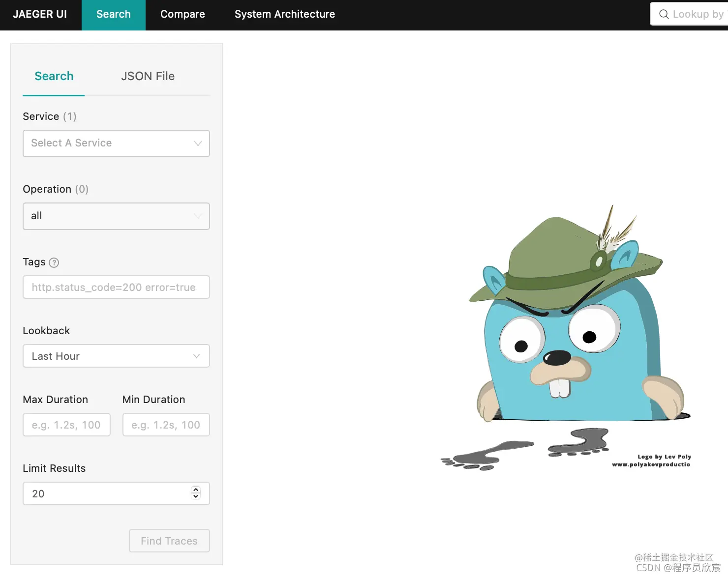Click the Limit Results stepper arrows

[x=196, y=492]
